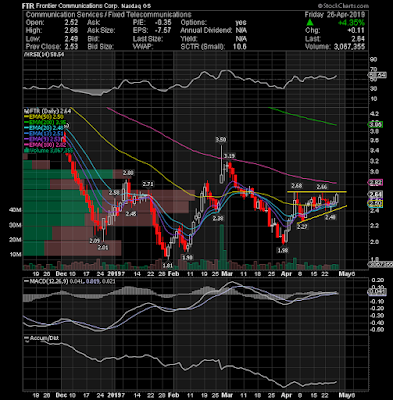Click the Mar label below the volume bars
Image resolution: width=393 pixels, height=400 pixels.
(226, 274)
